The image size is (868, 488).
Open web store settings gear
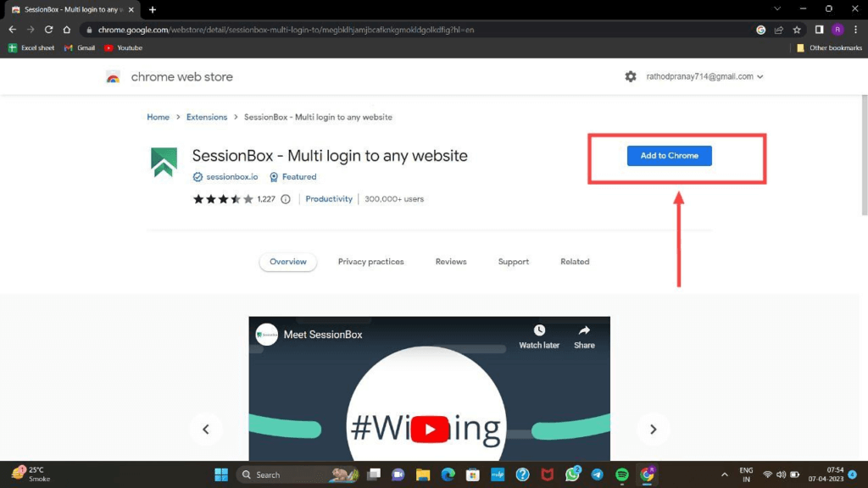(631, 76)
